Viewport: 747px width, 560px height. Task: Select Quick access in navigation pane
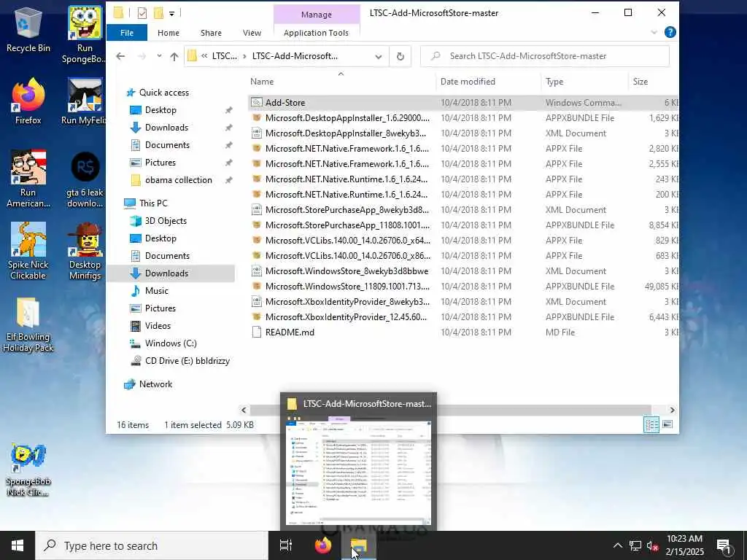164,93
